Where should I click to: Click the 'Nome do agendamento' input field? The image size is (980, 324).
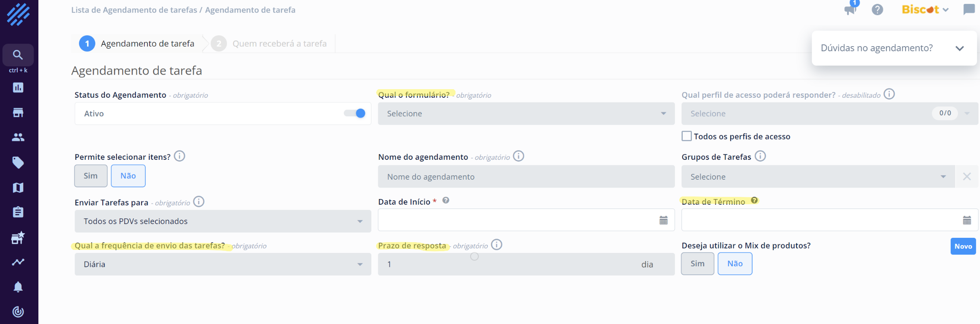pos(526,177)
